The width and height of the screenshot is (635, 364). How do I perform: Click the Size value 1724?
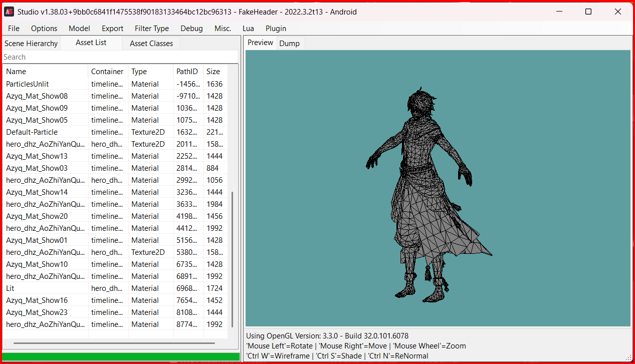[215, 288]
